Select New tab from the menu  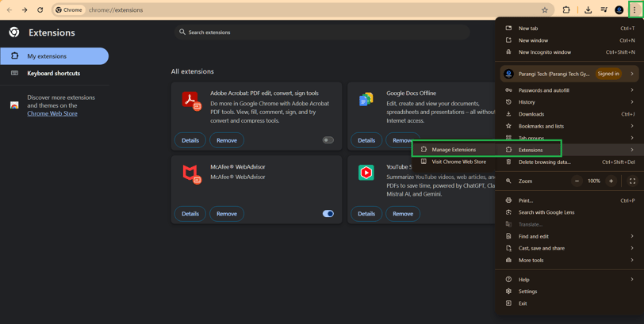click(569, 29)
